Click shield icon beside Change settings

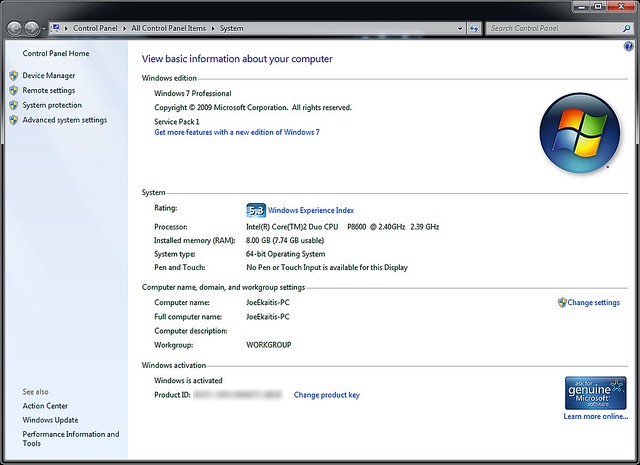coord(562,303)
